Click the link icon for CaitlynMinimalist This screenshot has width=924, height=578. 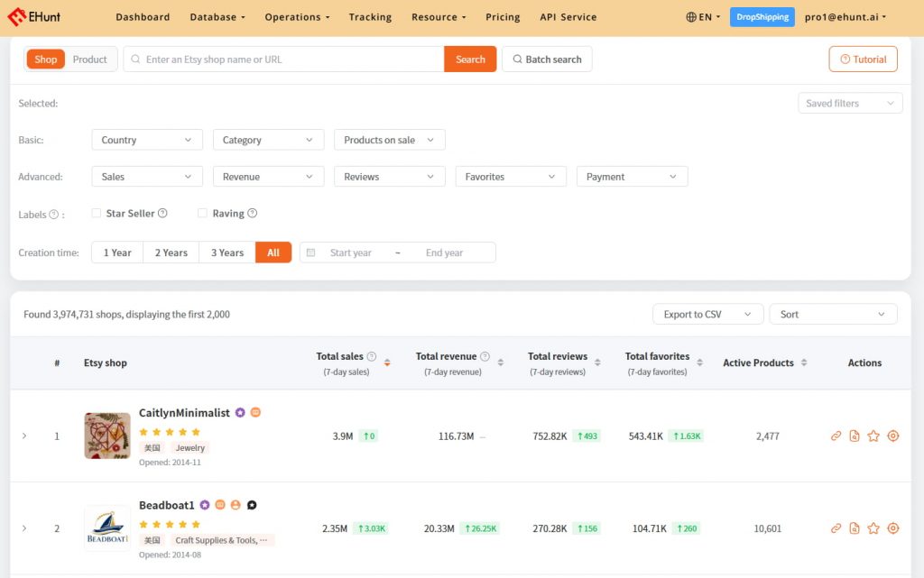tap(836, 436)
